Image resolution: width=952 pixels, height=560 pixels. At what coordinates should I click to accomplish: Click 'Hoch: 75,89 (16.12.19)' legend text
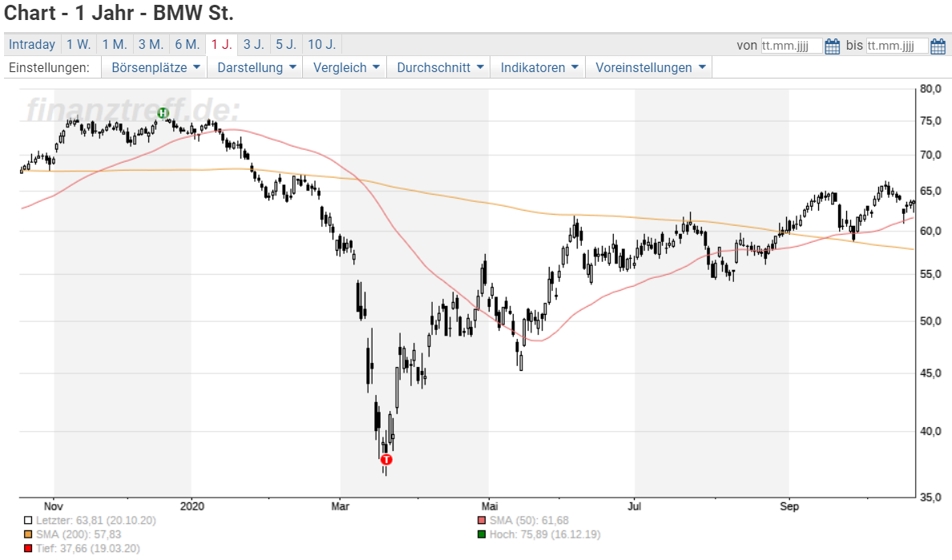click(x=545, y=534)
